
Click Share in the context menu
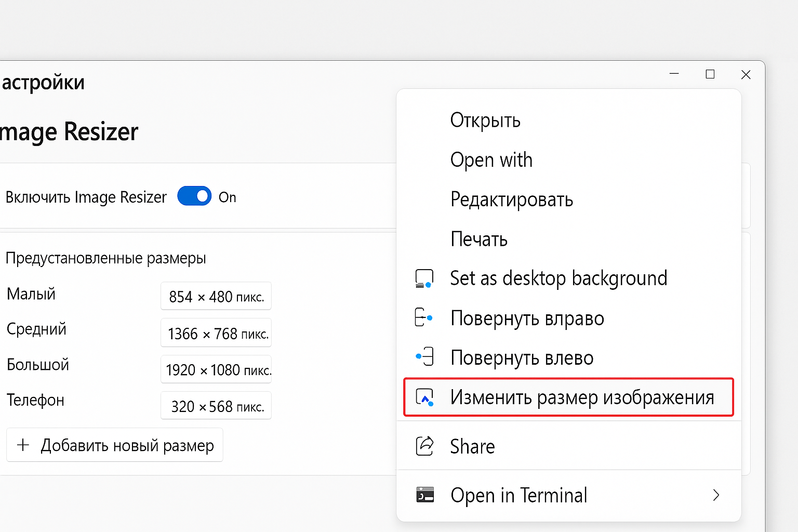click(472, 446)
